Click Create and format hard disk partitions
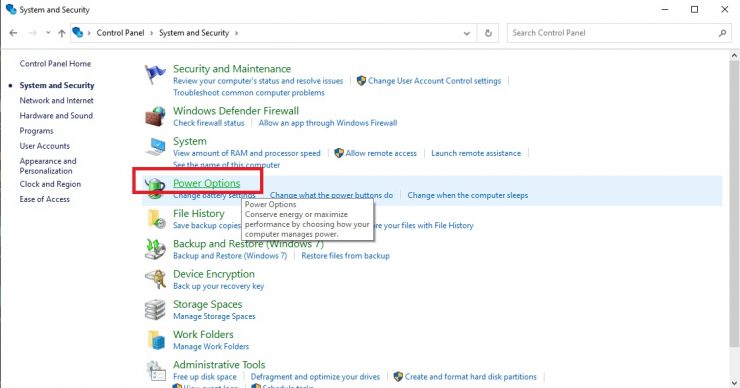Screen dimensions: 740x388 click(471, 377)
